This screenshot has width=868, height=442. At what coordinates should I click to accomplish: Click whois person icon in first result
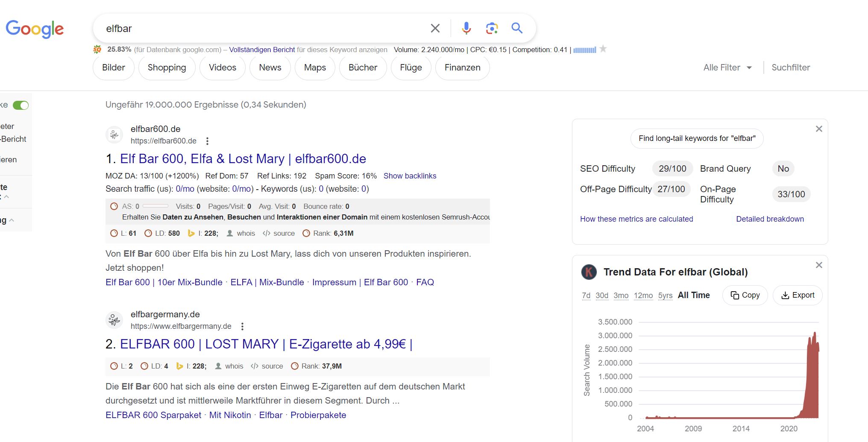point(230,233)
